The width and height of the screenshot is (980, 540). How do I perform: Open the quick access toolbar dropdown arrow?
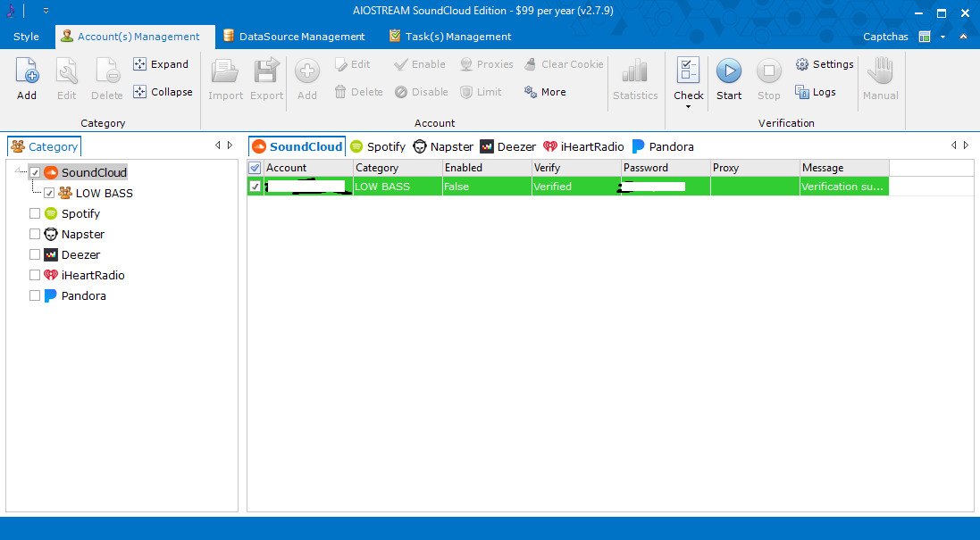(x=46, y=11)
